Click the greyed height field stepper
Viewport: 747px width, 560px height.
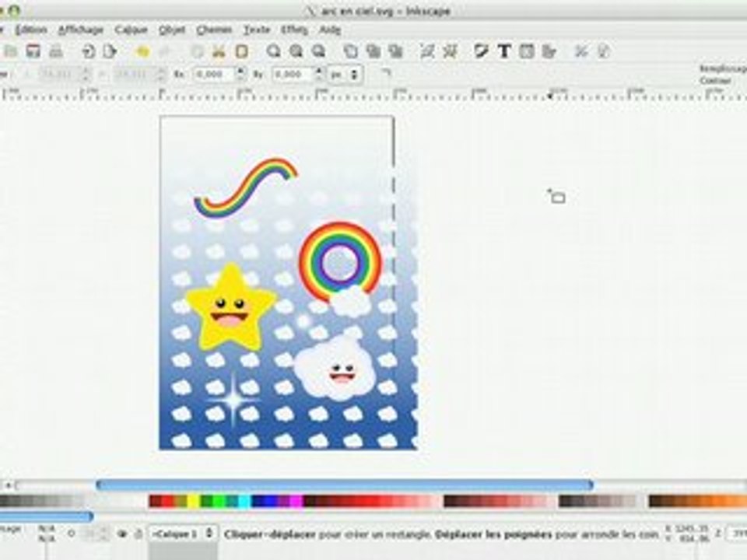pyautogui.click(x=162, y=75)
